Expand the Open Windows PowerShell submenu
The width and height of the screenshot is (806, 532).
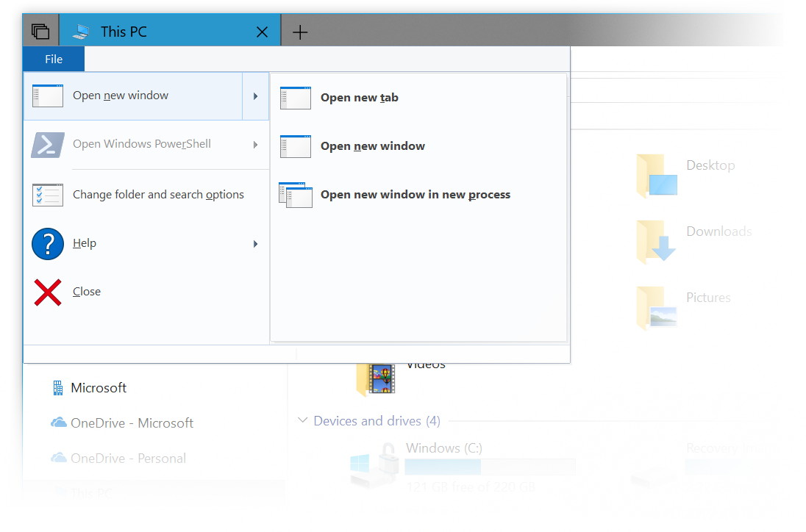[x=256, y=145]
